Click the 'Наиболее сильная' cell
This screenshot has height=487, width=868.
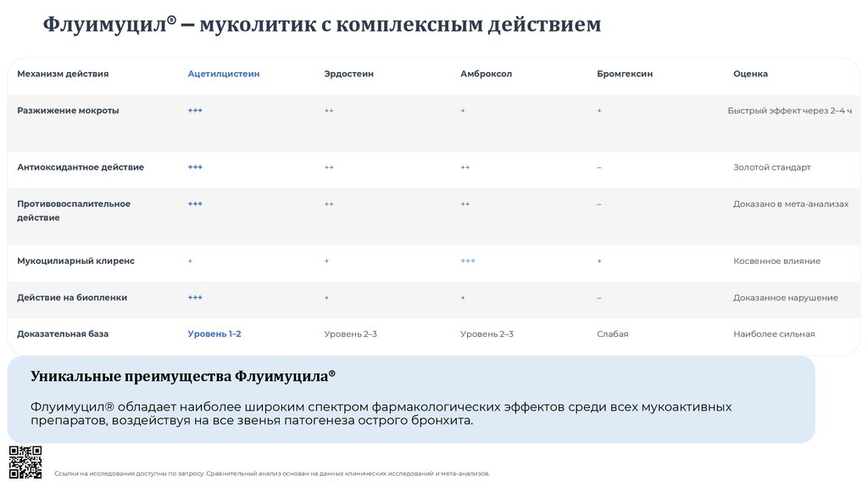click(774, 333)
